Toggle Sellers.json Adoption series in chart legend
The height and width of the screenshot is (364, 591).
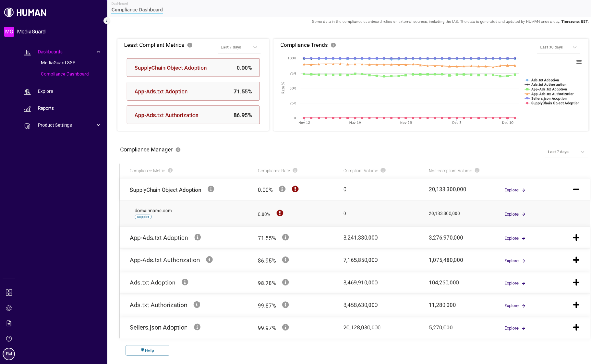point(546,99)
